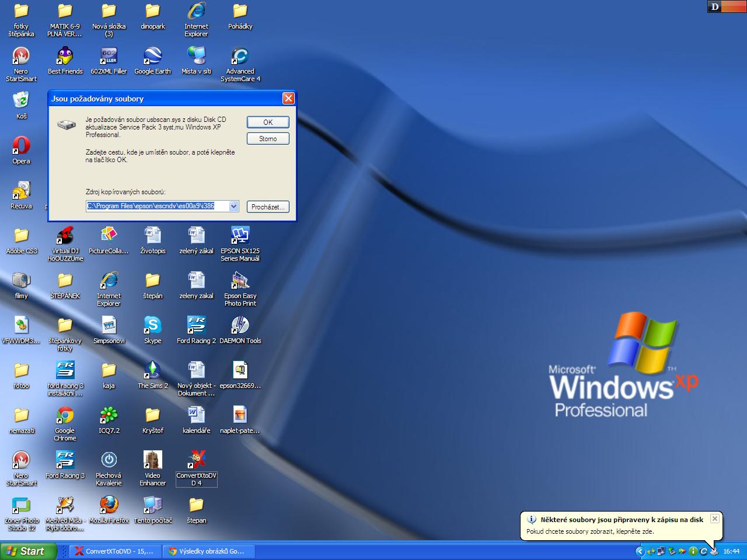
Task: Launch the Opera browser shortcut
Action: 21,150
